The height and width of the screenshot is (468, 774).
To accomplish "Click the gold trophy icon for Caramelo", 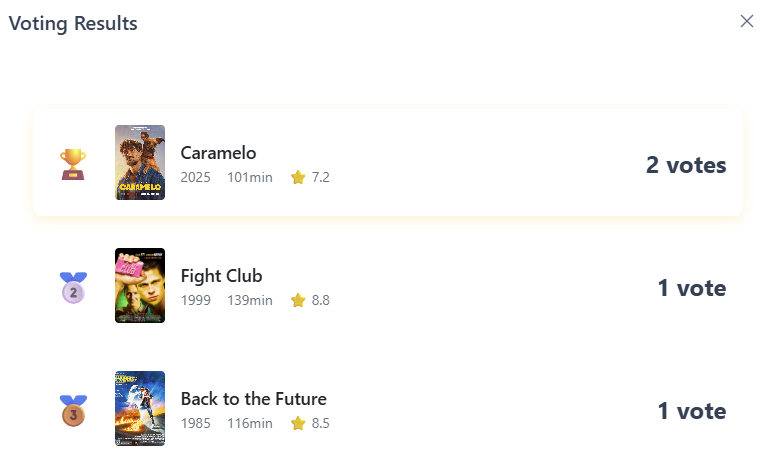I will (73, 164).
